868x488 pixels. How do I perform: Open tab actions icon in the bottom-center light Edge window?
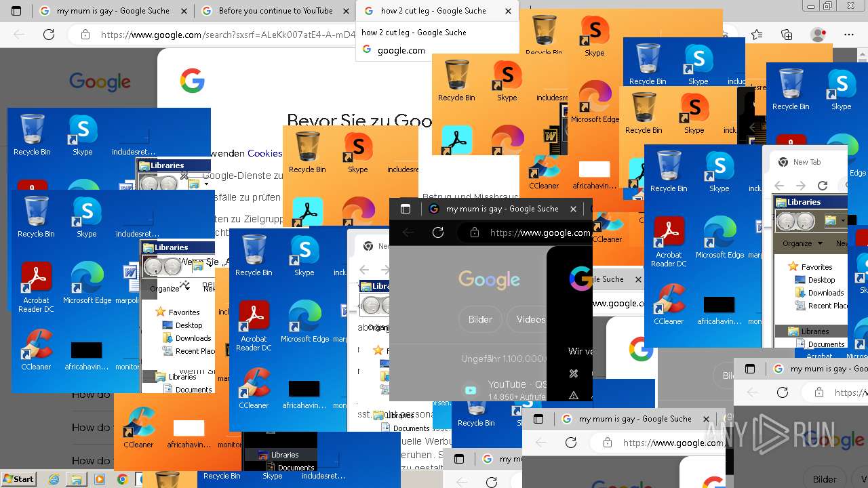[x=538, y=419]
